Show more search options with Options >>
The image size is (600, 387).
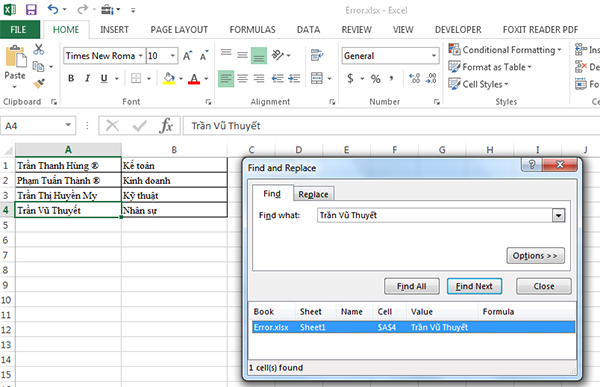pos(535,256)
